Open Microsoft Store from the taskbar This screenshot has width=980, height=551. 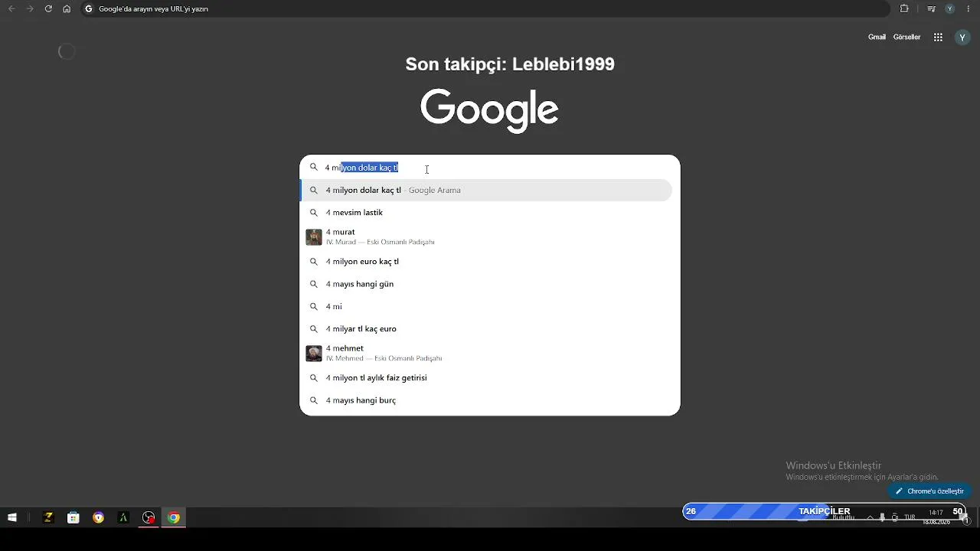coord(73,517)
